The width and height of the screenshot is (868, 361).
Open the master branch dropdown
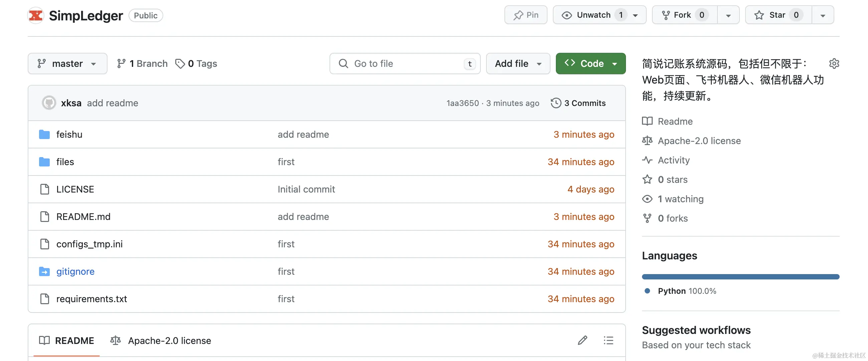[67, 64]
